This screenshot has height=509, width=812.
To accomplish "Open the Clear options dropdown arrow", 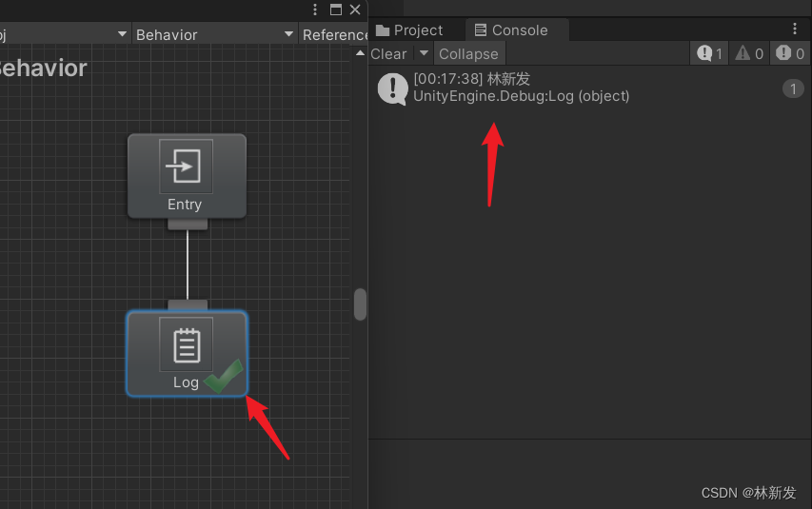I will [x=424, y=53].
